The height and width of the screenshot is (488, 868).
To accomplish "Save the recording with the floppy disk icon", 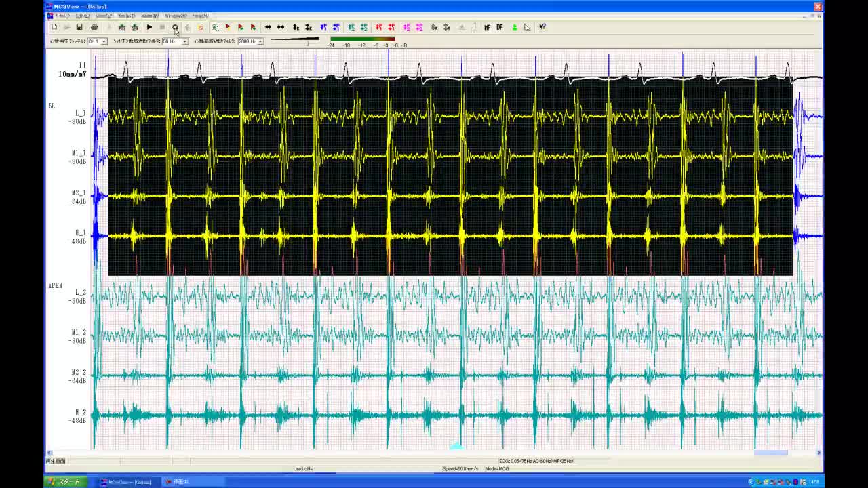I will (79, 27).
